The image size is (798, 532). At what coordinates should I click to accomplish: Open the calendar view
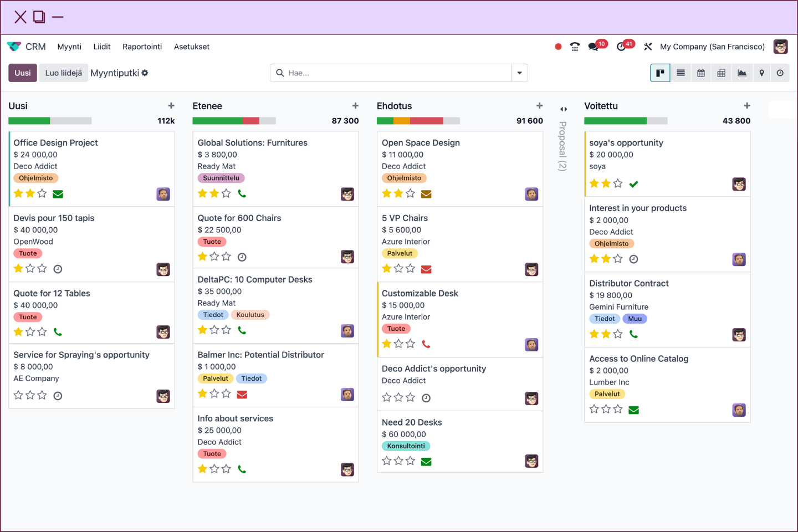[x=701, y=73]
